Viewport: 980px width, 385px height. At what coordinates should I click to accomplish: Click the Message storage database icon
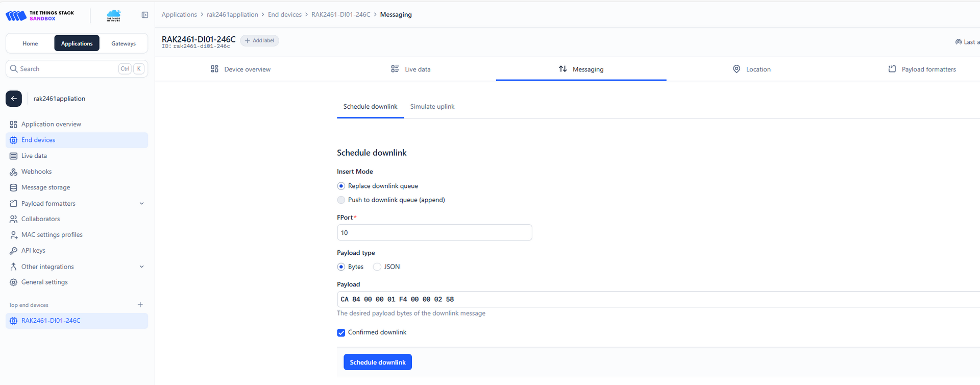point(13,188)
